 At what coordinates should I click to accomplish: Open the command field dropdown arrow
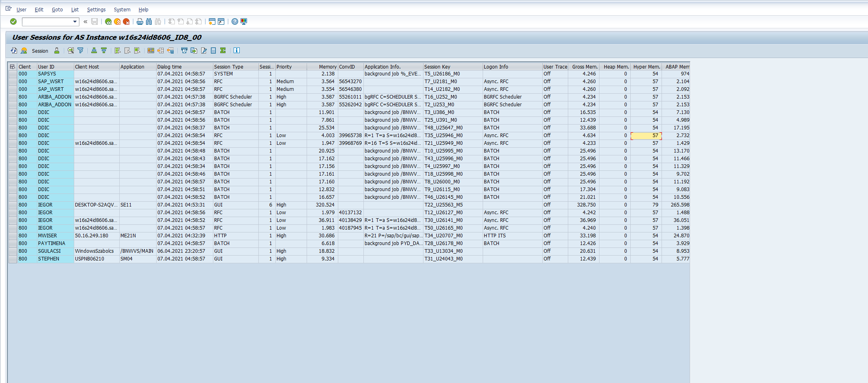point(75,22)
